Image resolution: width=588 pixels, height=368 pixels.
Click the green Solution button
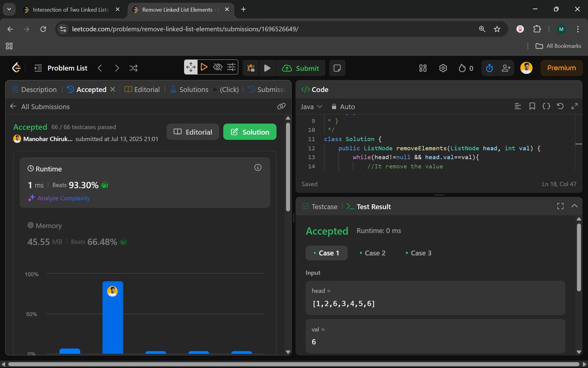point(250,132)
